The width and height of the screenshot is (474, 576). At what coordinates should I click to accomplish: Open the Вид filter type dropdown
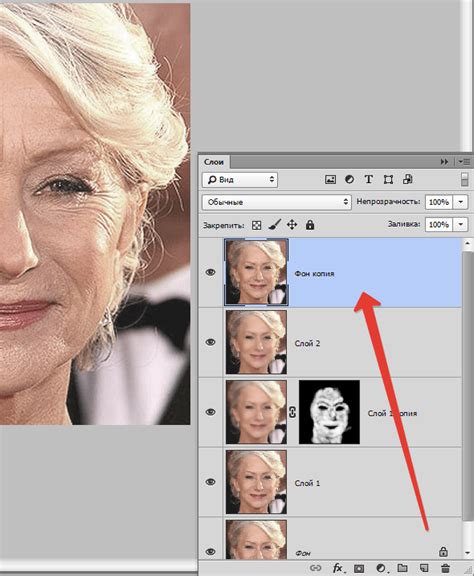240,180
